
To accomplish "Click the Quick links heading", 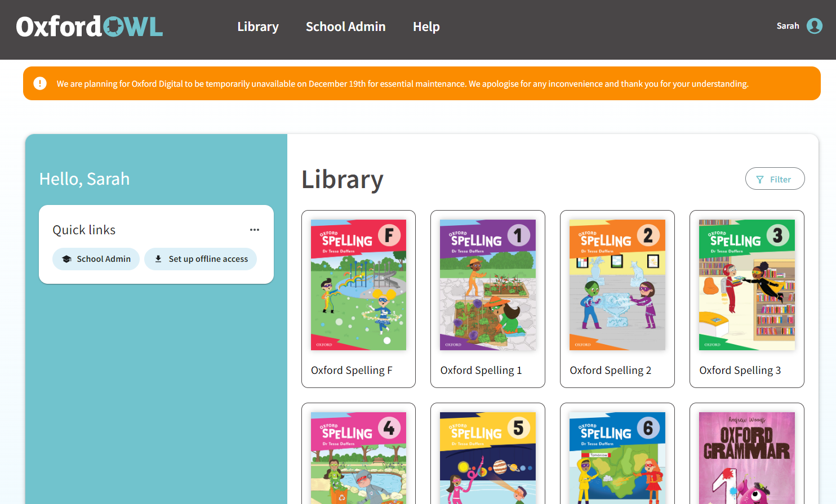I will coord(84,230).
